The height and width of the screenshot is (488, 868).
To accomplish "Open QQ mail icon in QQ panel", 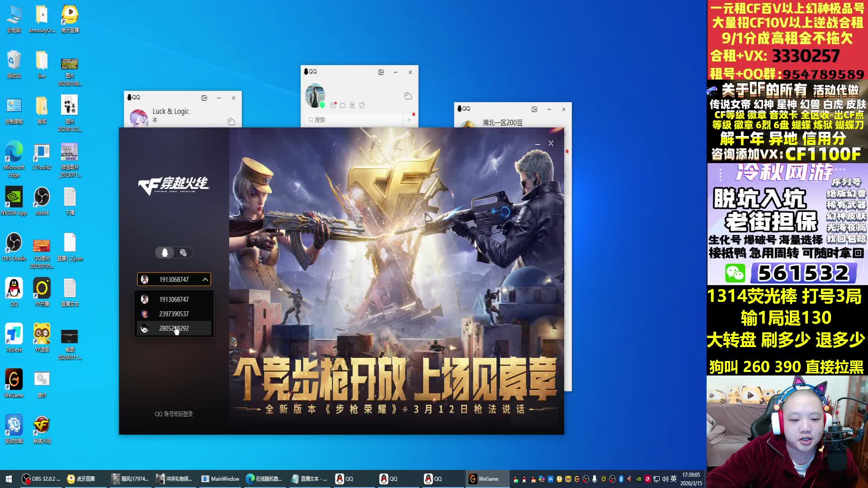I will click(333, 105).
